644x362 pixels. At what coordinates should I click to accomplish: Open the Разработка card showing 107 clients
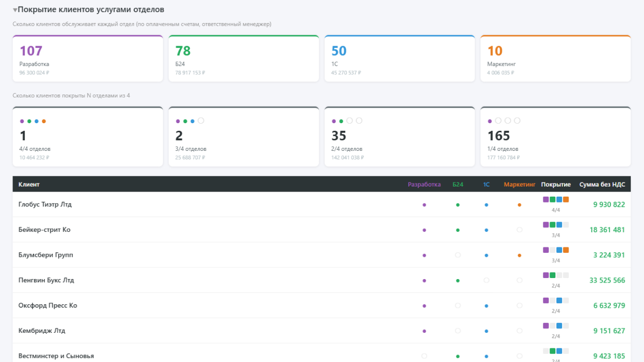coord(88,58)
